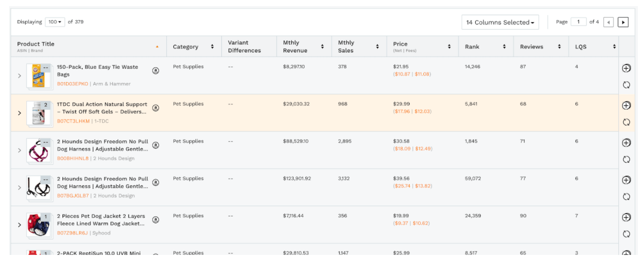This screenshot has width=644, height=267.
Task: Refresh 2 Hounds Design B00BHIHNL8 row
Action: click(626, 159)
